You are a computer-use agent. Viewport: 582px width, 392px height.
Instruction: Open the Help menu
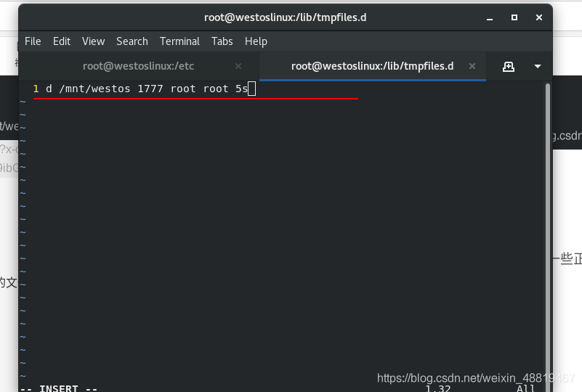click(x=256, y=41)
